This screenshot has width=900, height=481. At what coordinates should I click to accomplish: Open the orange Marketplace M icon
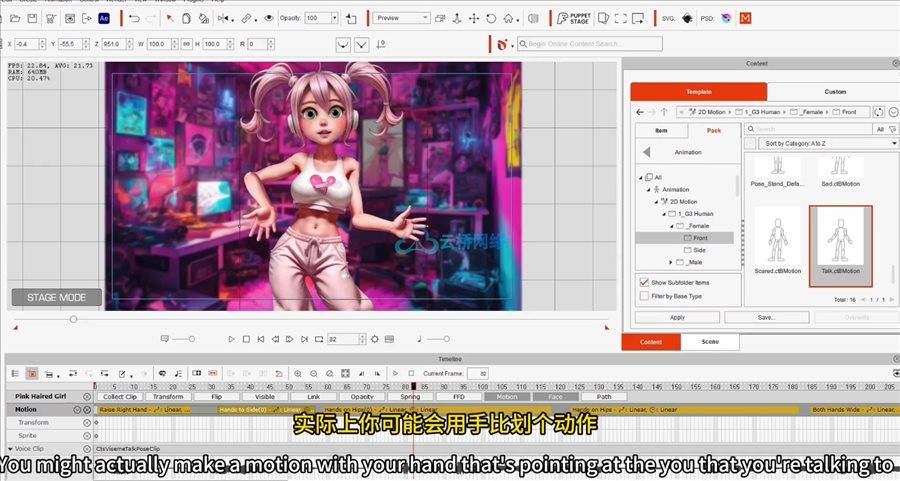pyautogui.click(x=745, y=18)
